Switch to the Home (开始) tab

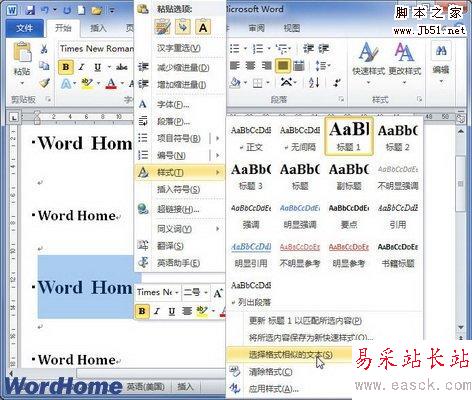[x=63, y=28]
